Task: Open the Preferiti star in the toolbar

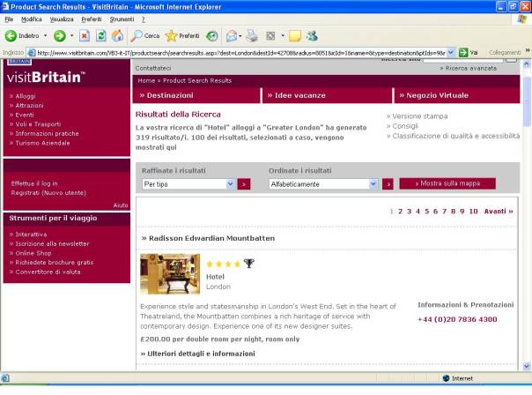Action: click(182, 35)
